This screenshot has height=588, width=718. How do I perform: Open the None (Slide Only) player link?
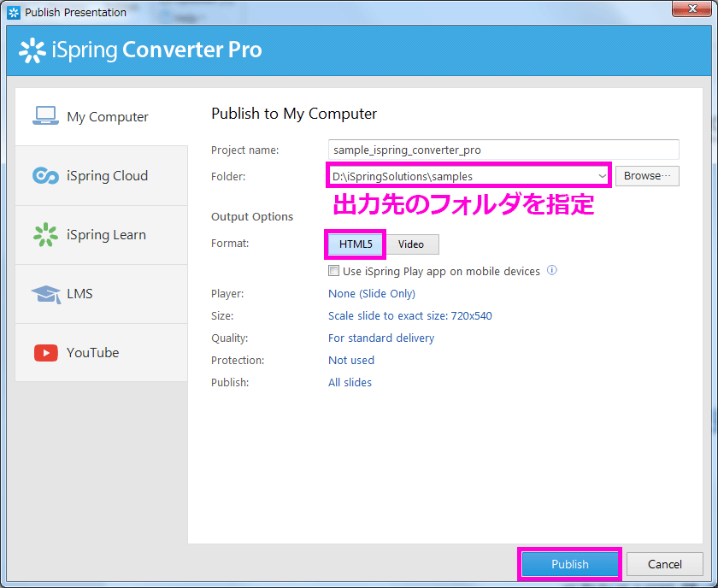click(x=372, y=293)
